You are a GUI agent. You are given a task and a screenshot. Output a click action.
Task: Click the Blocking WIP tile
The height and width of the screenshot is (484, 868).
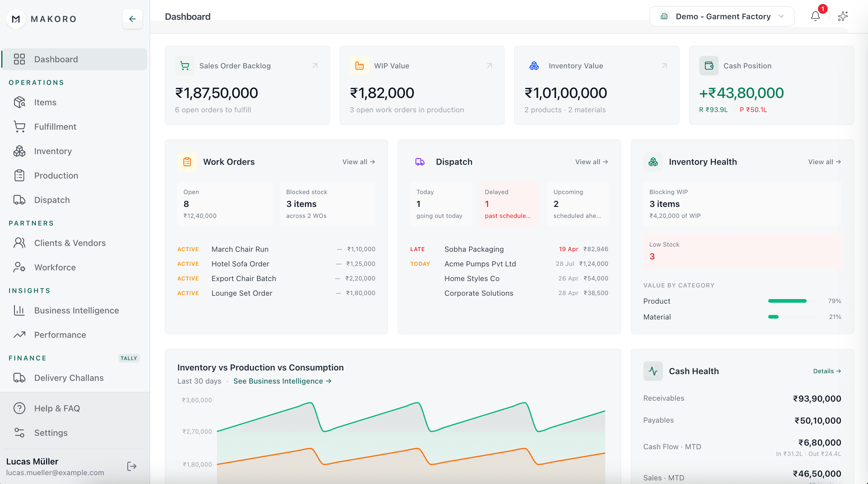tap(742, 204)
